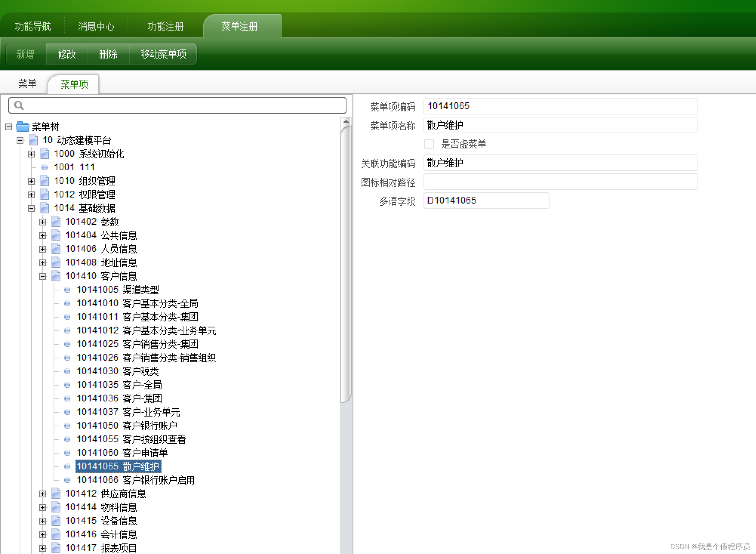Click the page icon beside 101417 报表项目
Screen dimensions: 756x554
click(56, 548)
